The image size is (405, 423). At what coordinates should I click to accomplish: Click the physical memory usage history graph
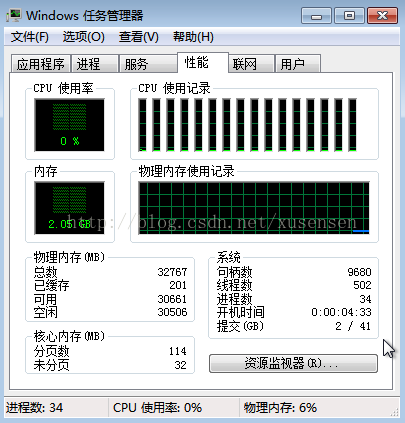pos(254,208)
